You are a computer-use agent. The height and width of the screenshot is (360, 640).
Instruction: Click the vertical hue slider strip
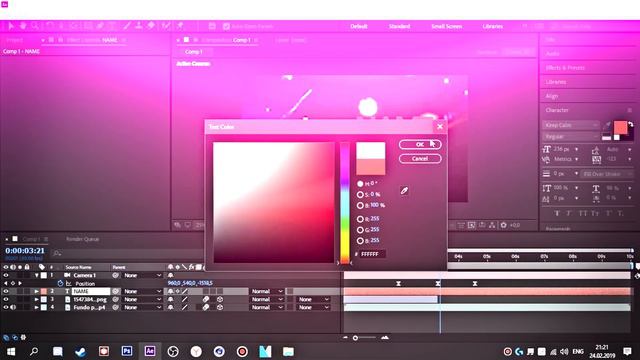coord(345,202)
